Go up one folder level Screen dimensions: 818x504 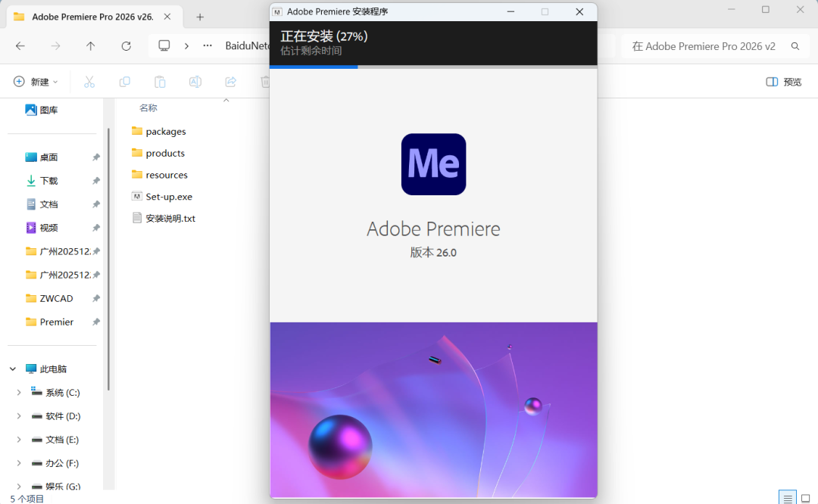pos(91,46)
